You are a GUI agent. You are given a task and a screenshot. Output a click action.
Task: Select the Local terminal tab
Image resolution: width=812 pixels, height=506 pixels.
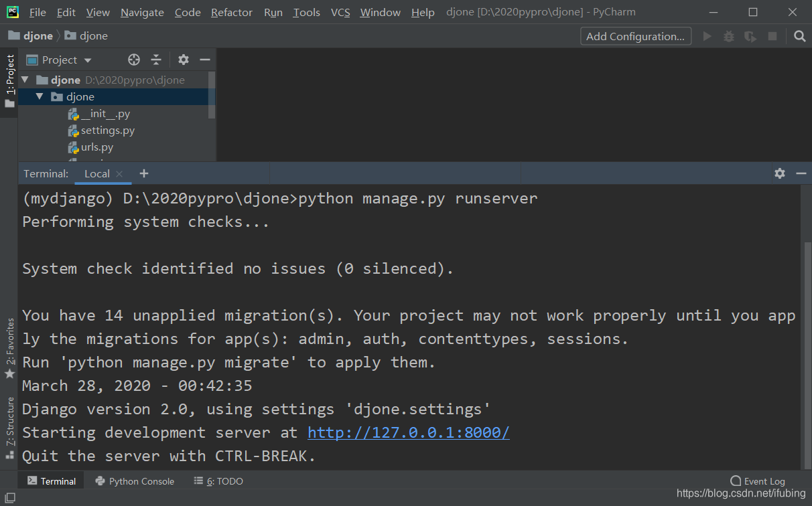click(97, 173)
